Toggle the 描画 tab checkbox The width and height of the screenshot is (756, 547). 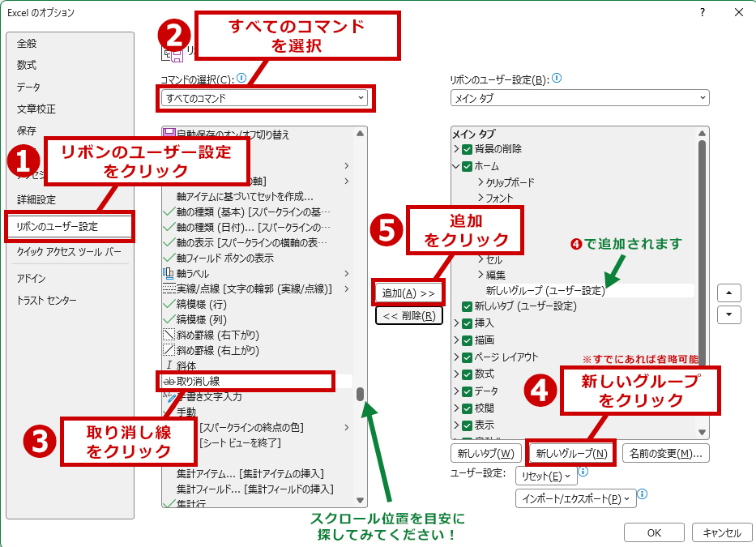click(x=467, y=340)
